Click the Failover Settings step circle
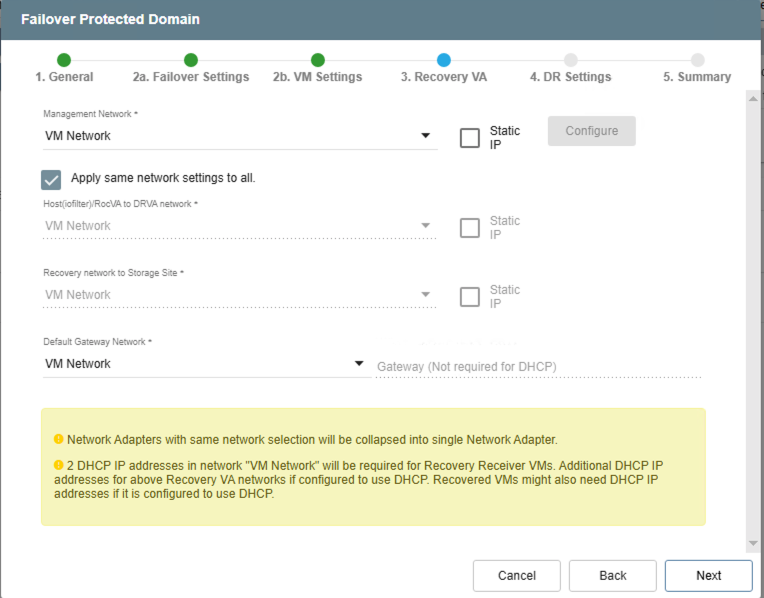This screenshot has height=598, width=764. 191,60
